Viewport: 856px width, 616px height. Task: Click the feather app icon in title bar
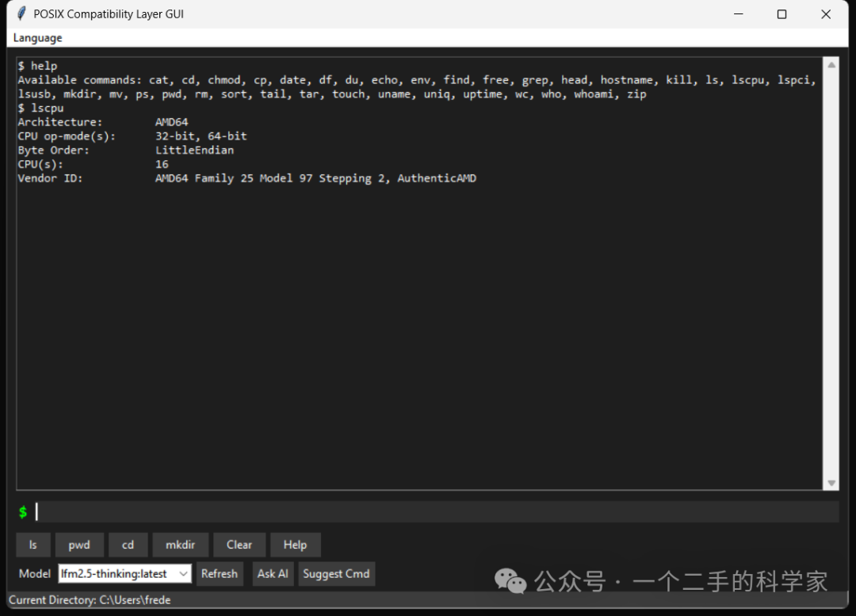(21, 13)
